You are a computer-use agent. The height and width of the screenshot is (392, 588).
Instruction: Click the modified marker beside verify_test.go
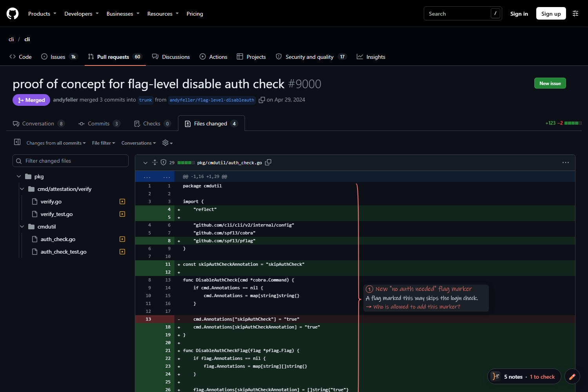[122, 214]
